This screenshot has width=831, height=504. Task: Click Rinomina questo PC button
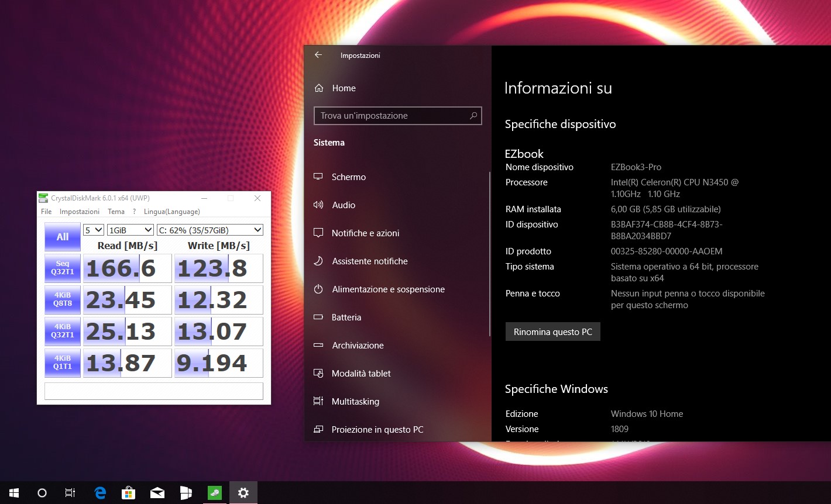coord(553,332)
